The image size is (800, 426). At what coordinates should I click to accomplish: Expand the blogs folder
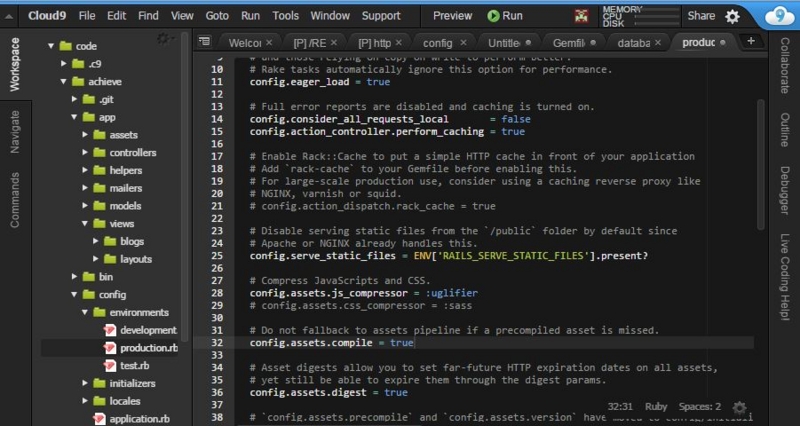coord(96,241)
